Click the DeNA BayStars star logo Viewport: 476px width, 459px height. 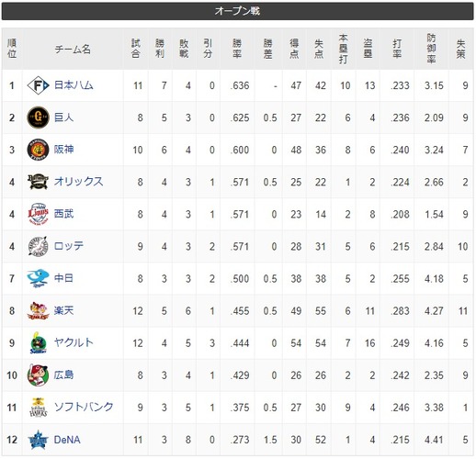[x=38, y=440]
